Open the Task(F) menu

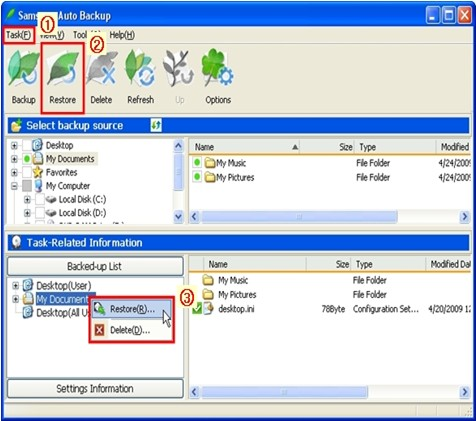pyautogui.click(x=19, y=35)
